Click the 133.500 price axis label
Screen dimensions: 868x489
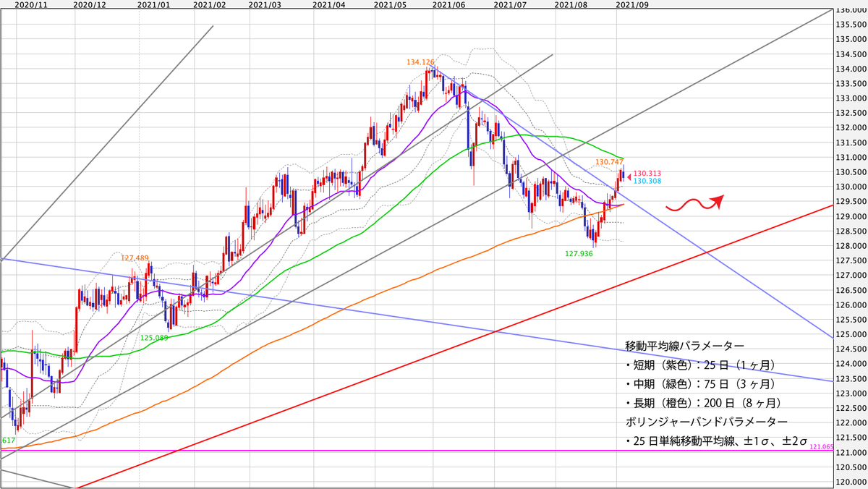pos(852,84)
